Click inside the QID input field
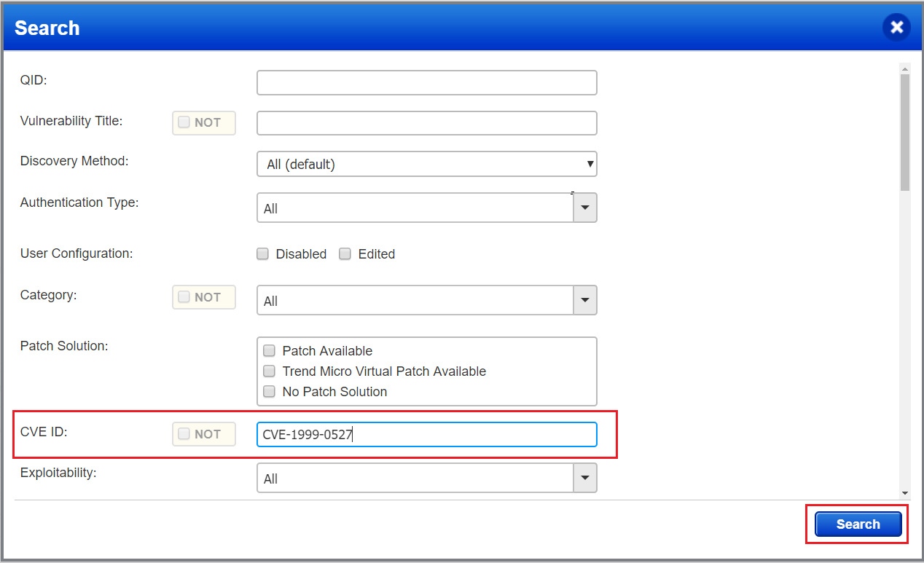 click(x=426, y=82)
